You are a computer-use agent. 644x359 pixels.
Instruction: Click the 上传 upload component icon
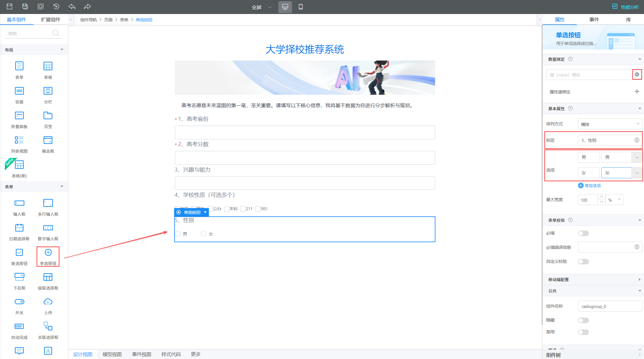(48, 302)
